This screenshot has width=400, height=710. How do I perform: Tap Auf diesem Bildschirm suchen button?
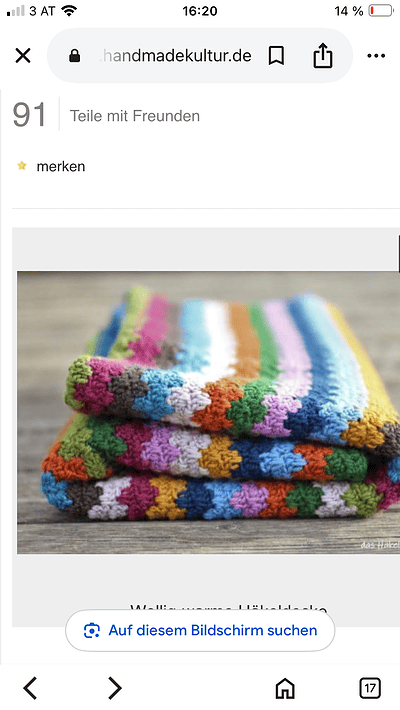(200, 630)
